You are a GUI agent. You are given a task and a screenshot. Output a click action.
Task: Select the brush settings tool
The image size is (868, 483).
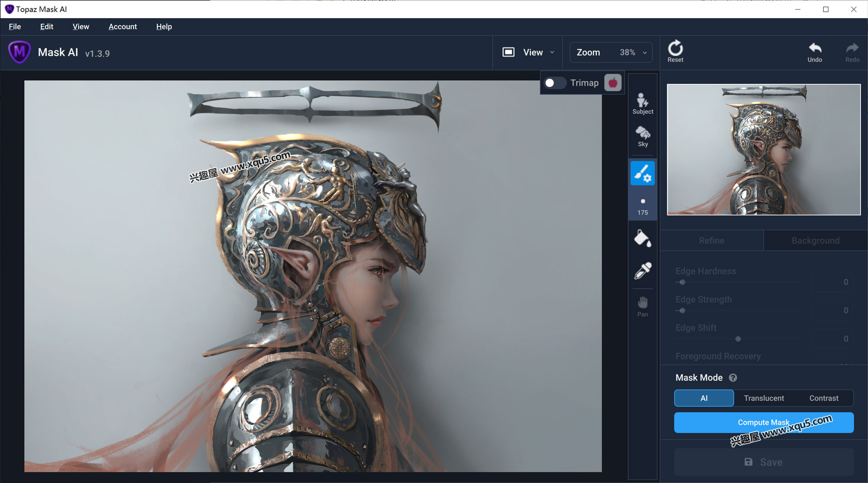(x=643, y=173)
